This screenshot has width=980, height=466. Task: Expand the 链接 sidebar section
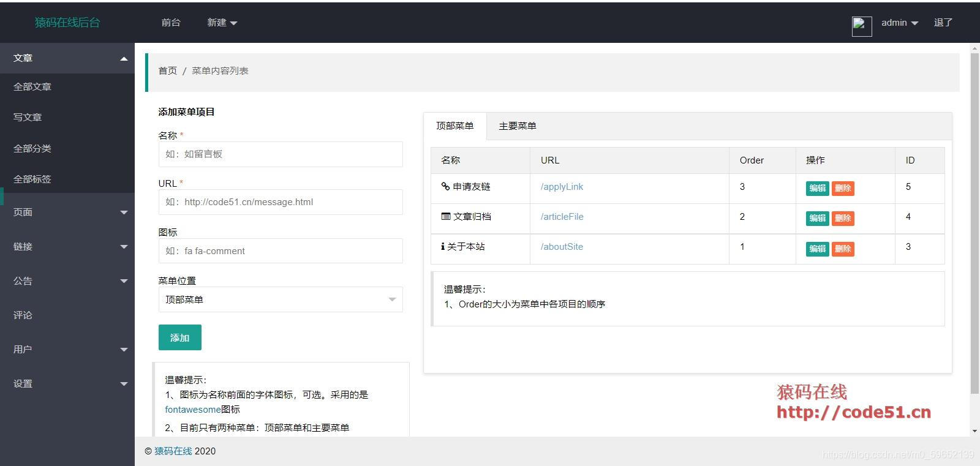pos(67,246)
